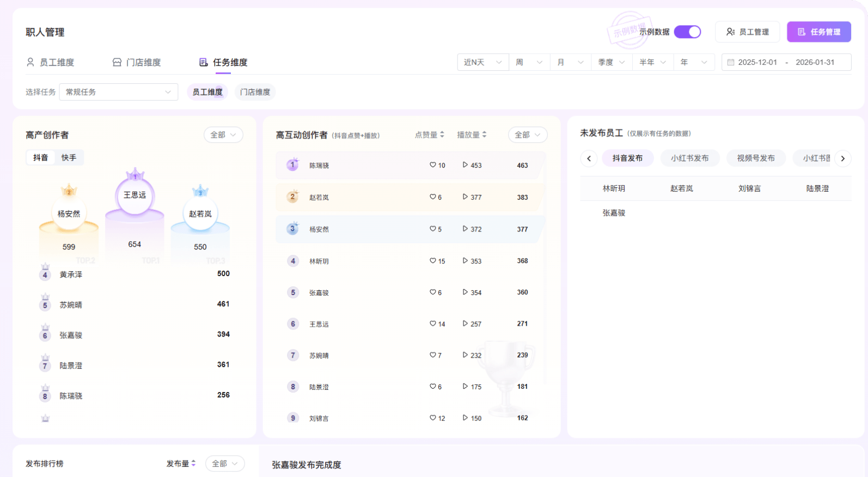Switch to the 员工维度 tab
Image resolution: width=868 pixels, height=477 pixels.
(x=51, y=63)
